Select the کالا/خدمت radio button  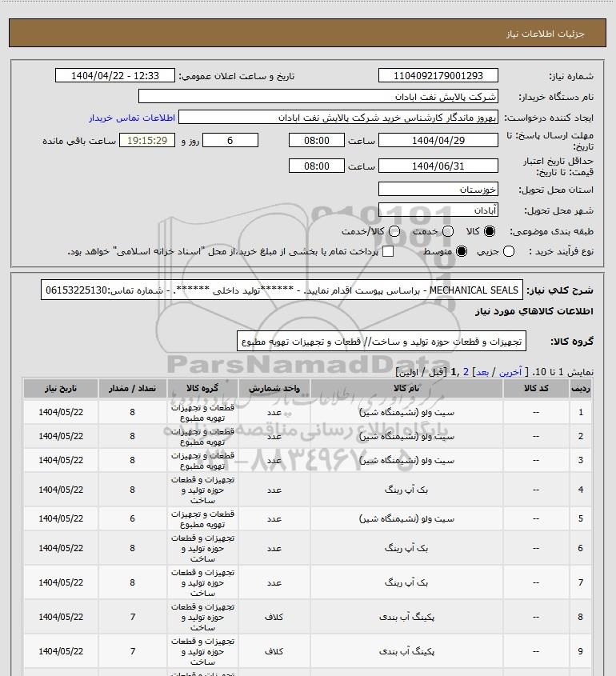click(x=394, y=231)
